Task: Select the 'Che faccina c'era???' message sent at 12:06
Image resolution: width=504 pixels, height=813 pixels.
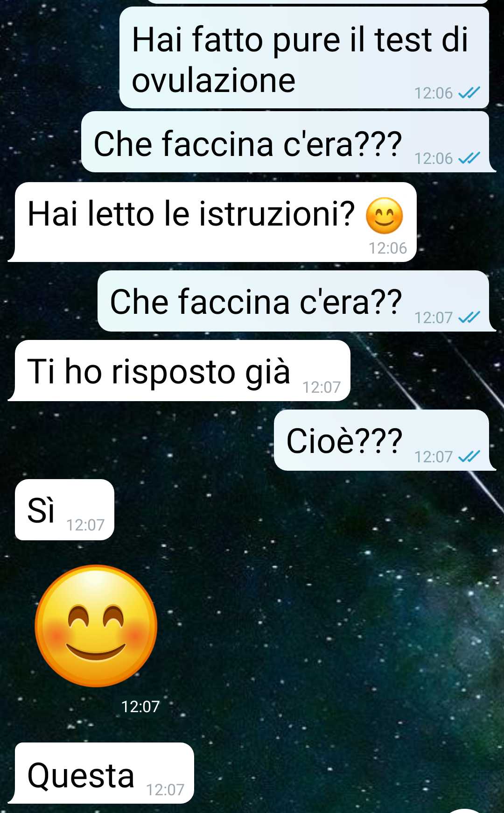Action: click(287, 142)
